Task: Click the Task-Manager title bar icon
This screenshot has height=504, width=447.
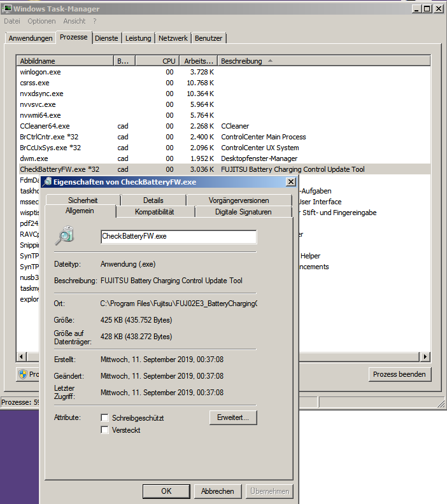Action: pyautogui.click(x=6, y=9)
